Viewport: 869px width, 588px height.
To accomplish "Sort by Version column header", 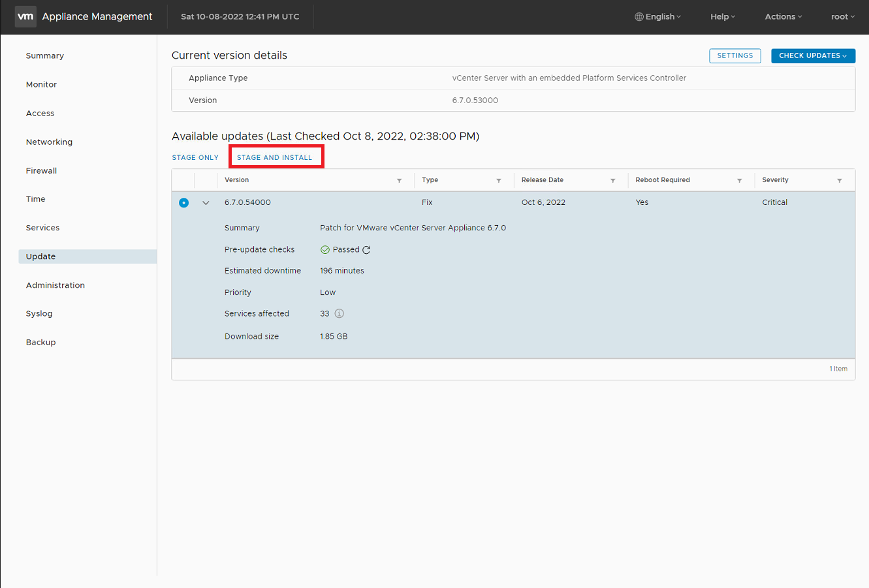I will point(237,180).
